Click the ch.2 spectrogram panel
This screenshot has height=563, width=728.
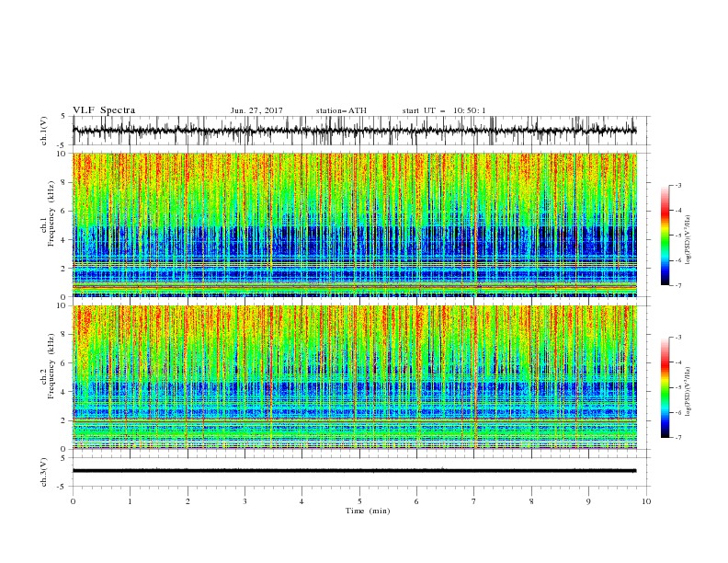355,377
